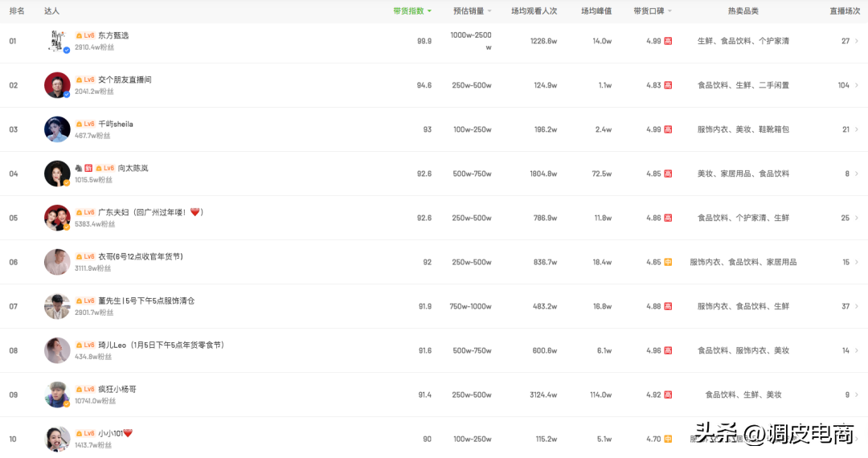Open the 小小101 name link
This screenshot has width=868, height=458.
[115, 434]
